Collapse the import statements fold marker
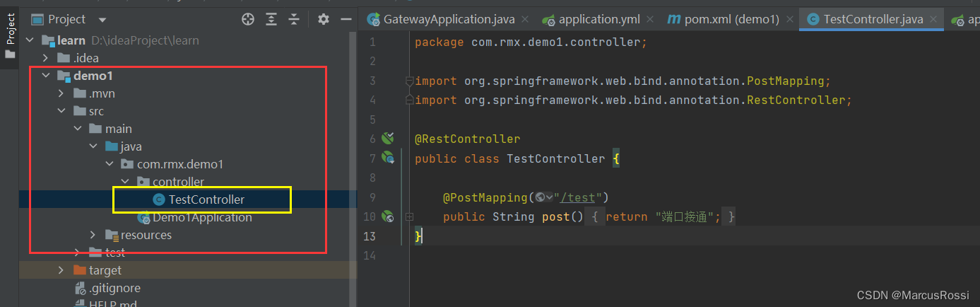 click(409, 81)
